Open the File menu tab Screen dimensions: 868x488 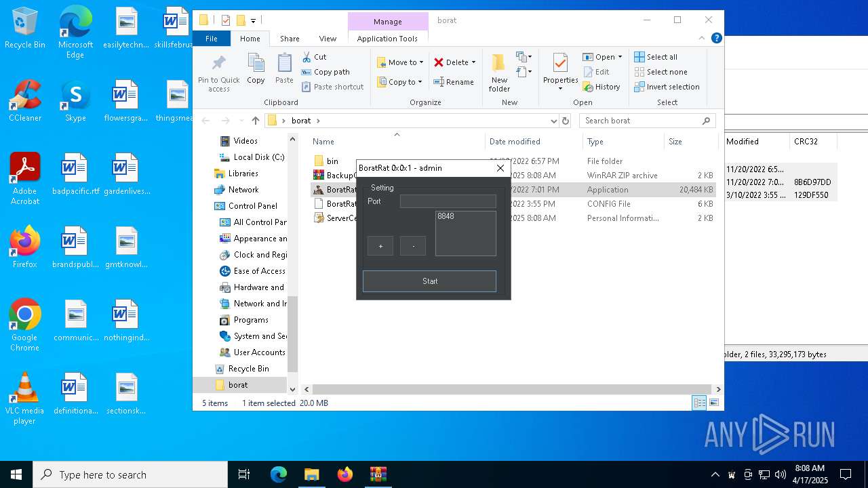tap(212, 39)
